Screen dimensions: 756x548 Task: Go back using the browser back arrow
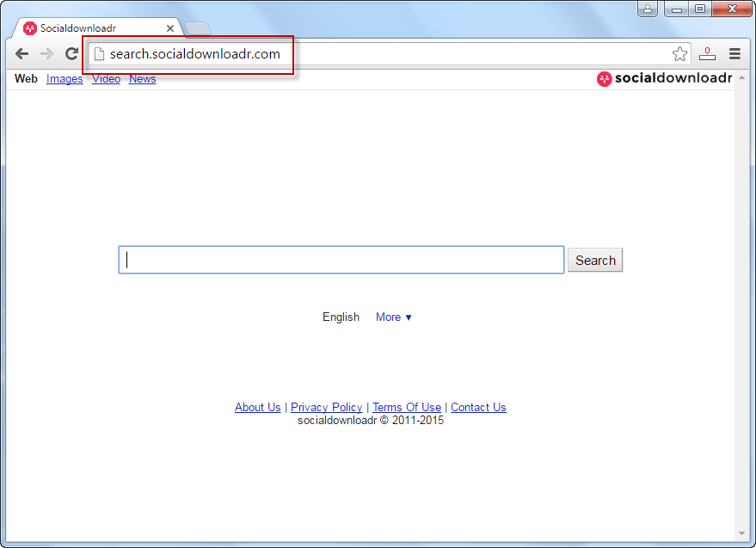pyautogui.click(x=22, y=53)
